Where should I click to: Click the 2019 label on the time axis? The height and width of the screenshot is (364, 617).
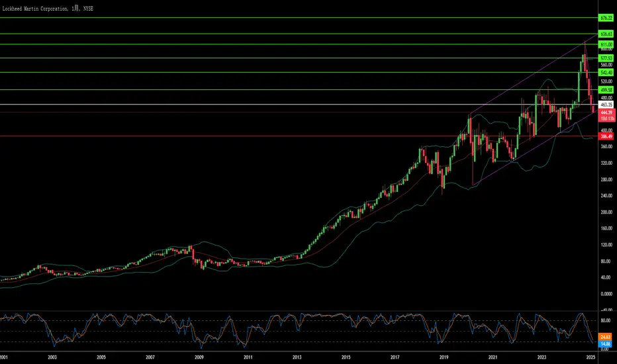[444, 357]
